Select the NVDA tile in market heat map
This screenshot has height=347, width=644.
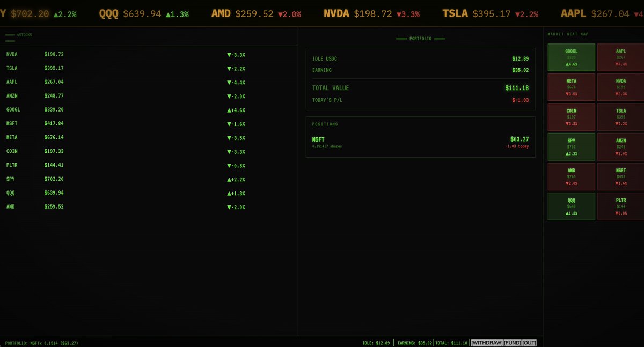(621, 87)
